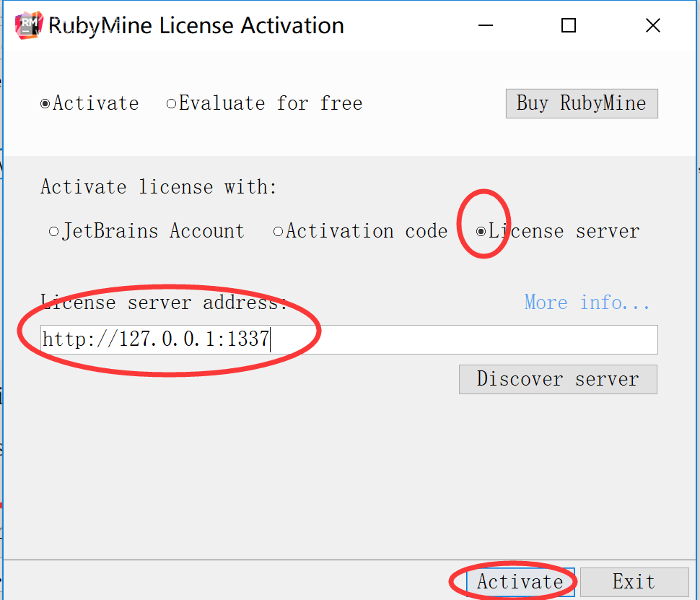Click the 'Activate license with:' label
The width and height of the screenshot is (700, 600).
tap(159, 187)
